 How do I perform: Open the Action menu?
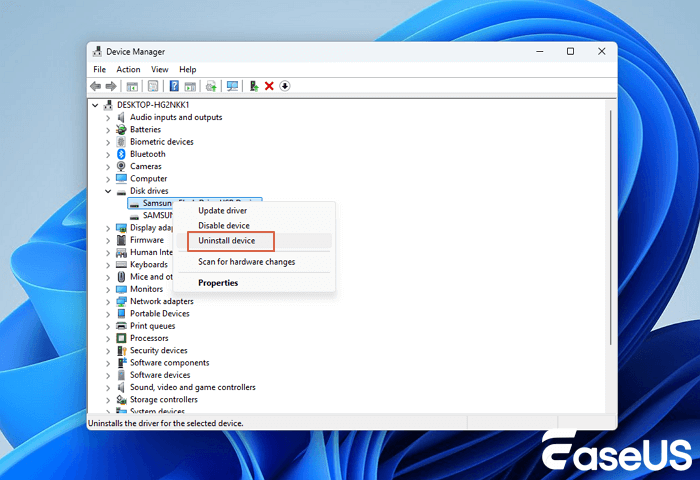[x=128, y=69]
